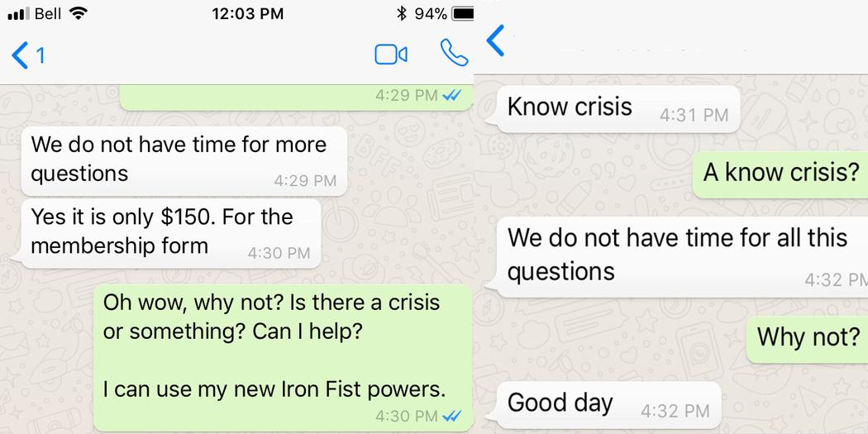The image size is (868, 434).
Task: Select the "Yes it is only $150" message
Action: coord(171,233)
